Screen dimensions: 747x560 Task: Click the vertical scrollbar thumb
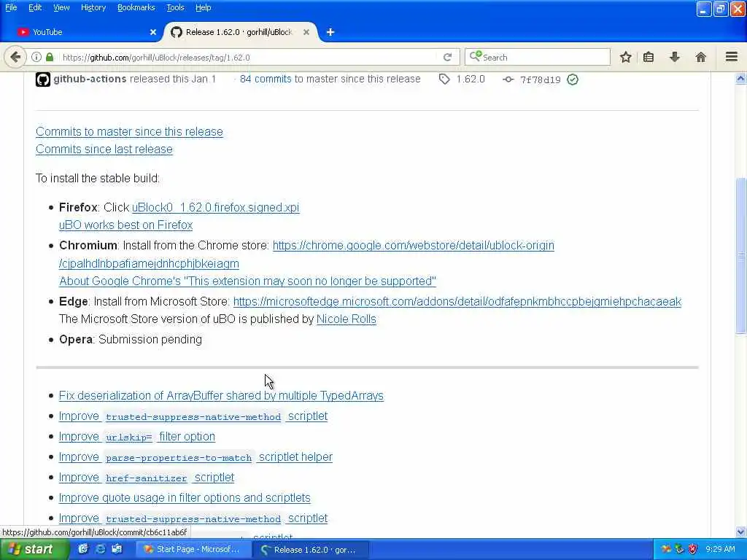(x=741, y=256)
